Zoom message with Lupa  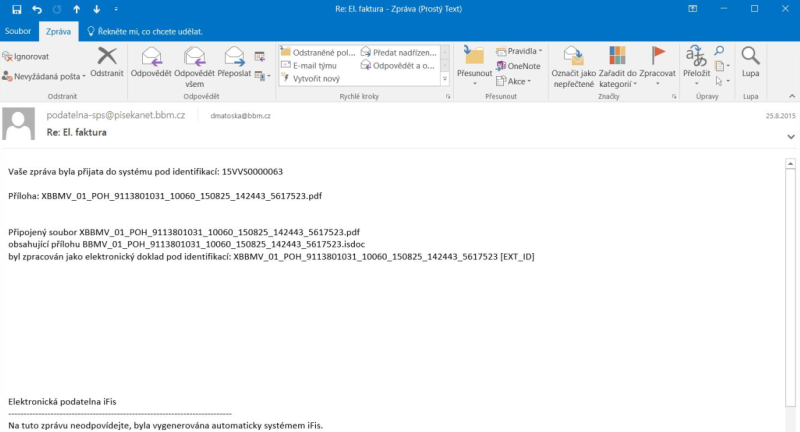tap(751, 63)
